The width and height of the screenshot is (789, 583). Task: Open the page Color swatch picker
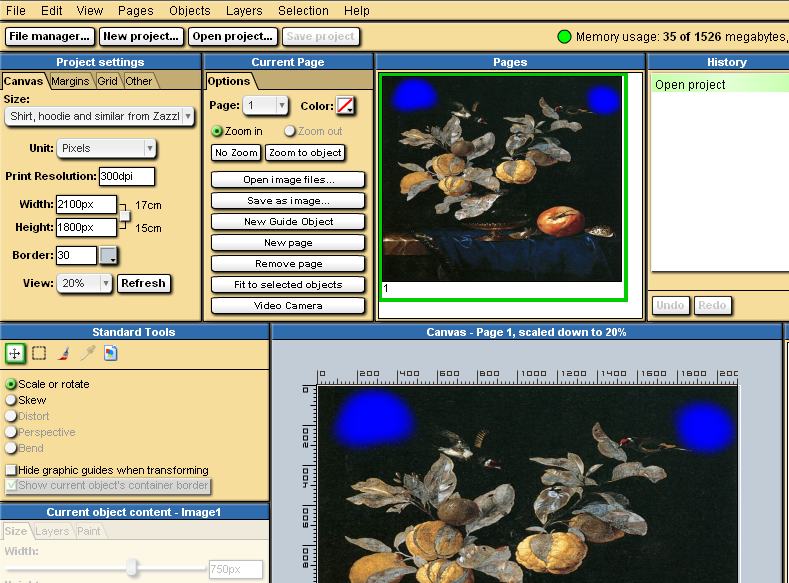coord(345,105)
